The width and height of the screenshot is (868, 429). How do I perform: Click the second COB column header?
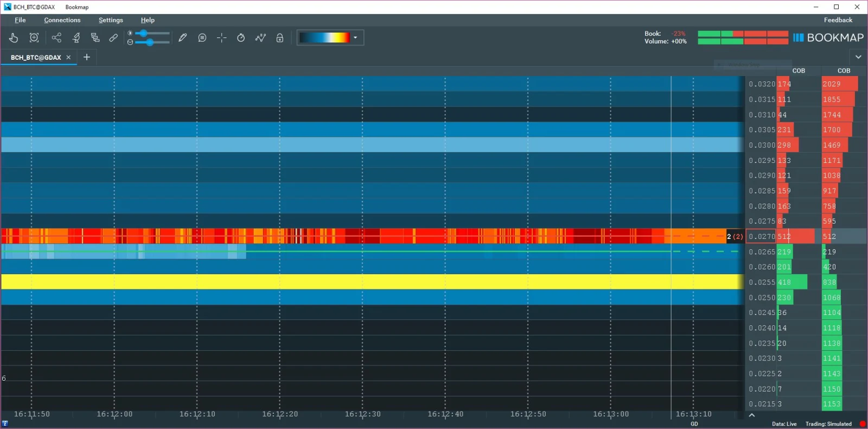(844, 71)
